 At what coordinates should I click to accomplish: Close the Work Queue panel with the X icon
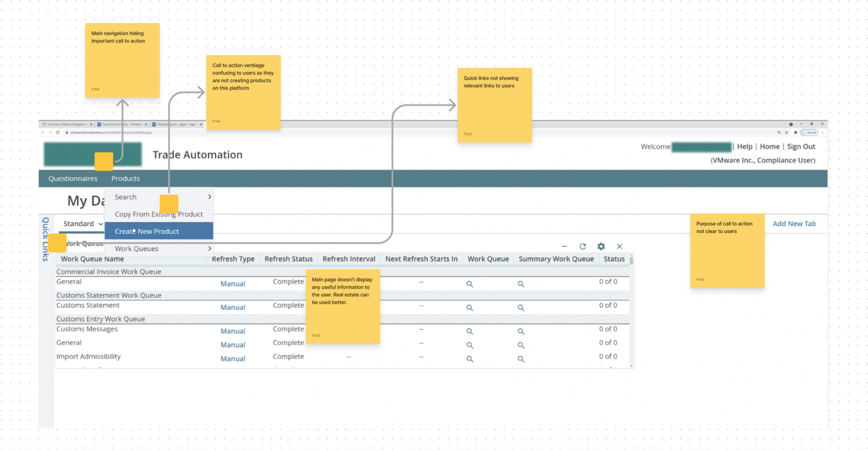click(619, 247)
